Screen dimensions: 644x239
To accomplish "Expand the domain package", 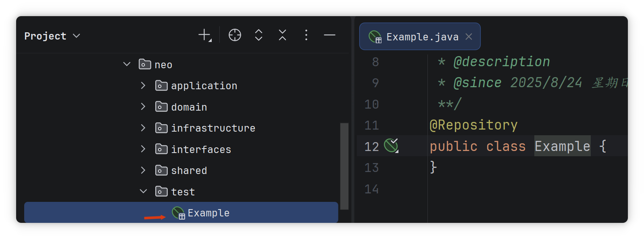I will tap(143, 107).
